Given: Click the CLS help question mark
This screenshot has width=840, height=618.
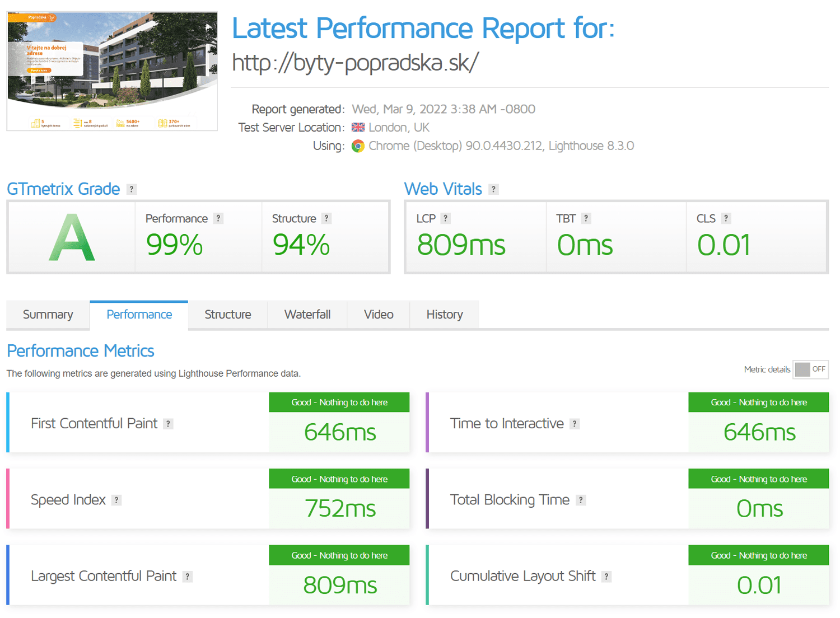Looking at the screenshot, I should pyautogui.click(x=726, y=218).
